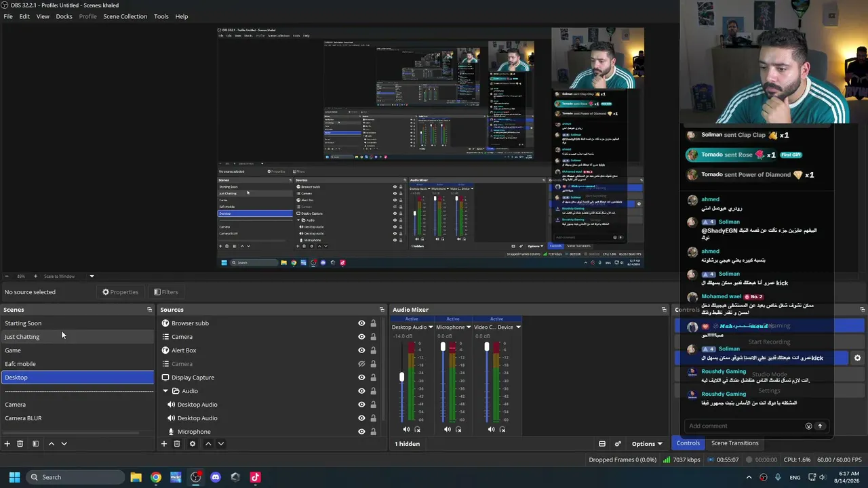This screenshot has width=868, height=488.
Task: Open the mixer Options dropdown
Action: click(x=647, y=444)
